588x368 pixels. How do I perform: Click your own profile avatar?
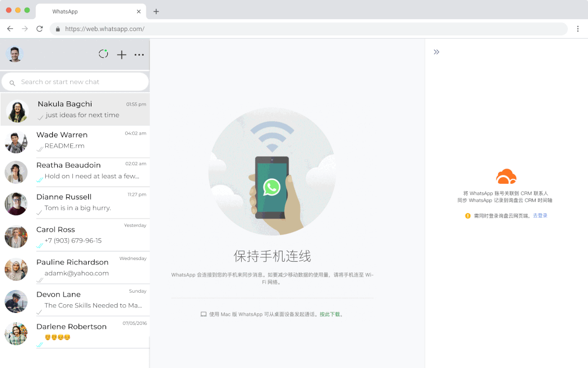click(15, 55)
